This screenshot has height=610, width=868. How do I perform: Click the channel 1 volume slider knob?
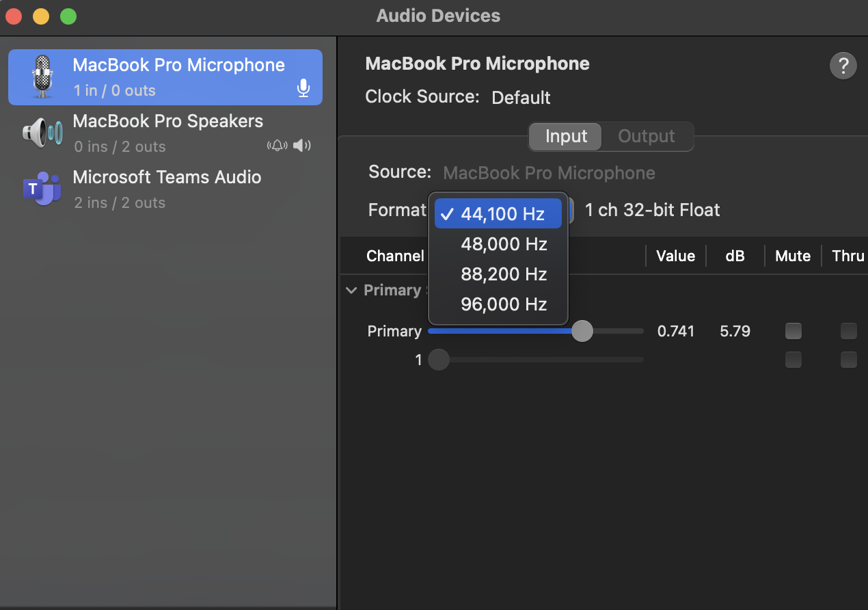(439, 360)
